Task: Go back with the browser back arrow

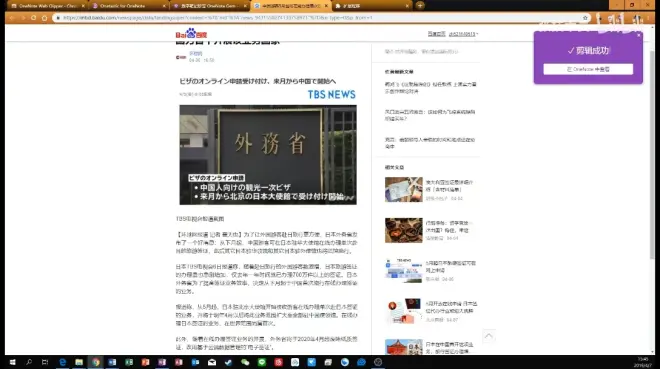Action: click(12, 18)
